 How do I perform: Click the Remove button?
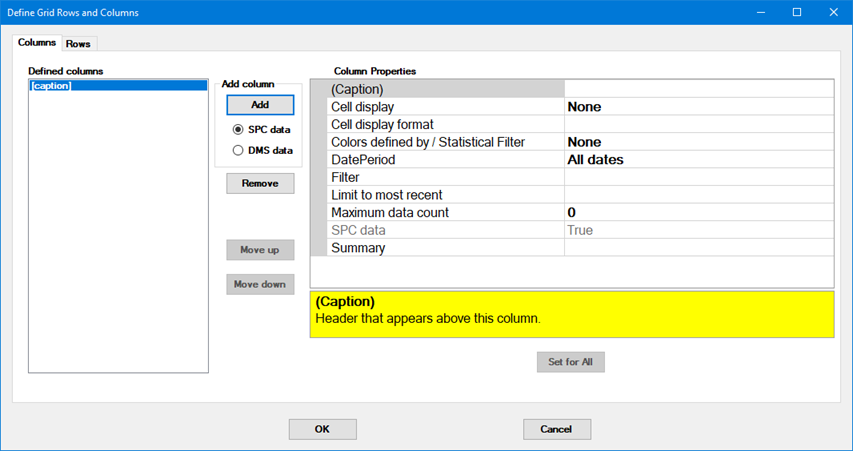[x=260, y=184]
